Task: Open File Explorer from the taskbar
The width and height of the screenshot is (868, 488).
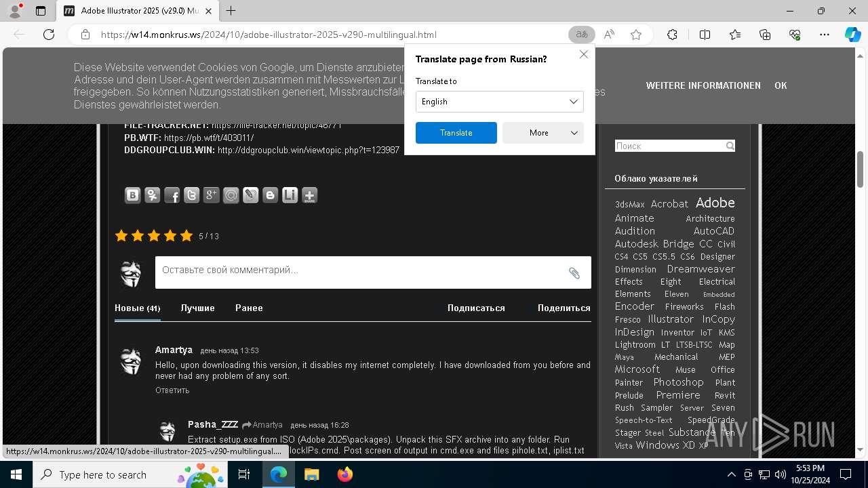Action: pyautogui.click(x=312, y=474)
